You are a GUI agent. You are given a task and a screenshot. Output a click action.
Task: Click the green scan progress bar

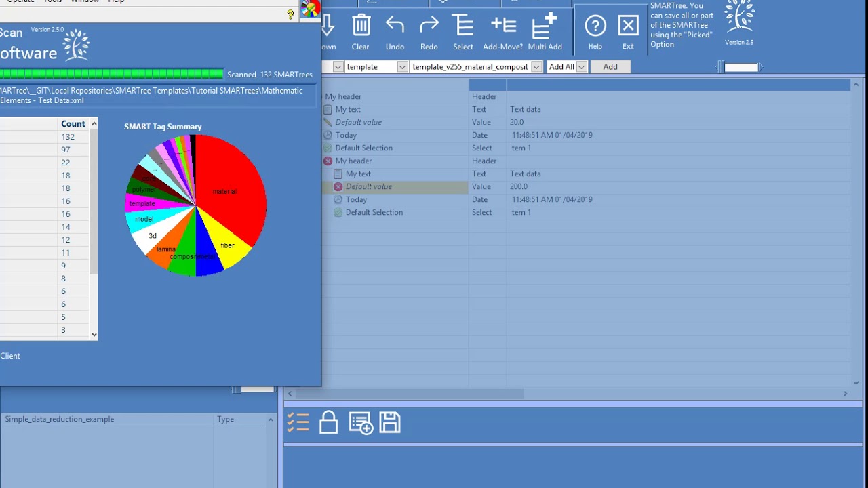tap(112, 73)
